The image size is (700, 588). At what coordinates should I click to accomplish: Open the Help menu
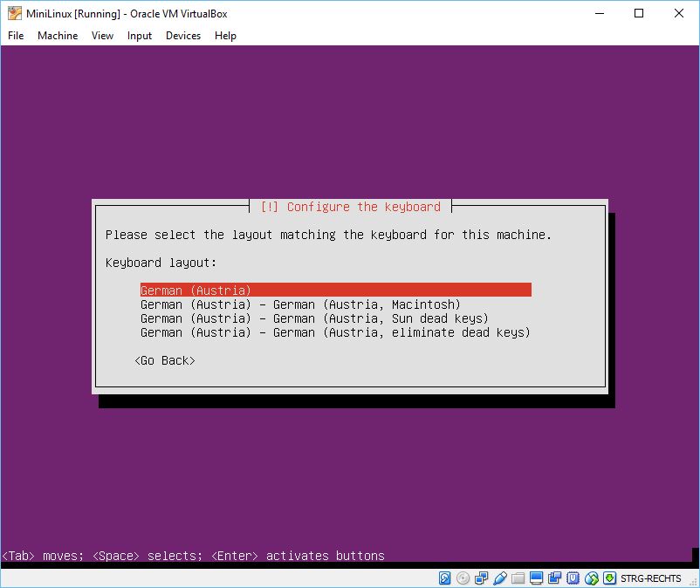pyautogui.click(x=225, y=36)
